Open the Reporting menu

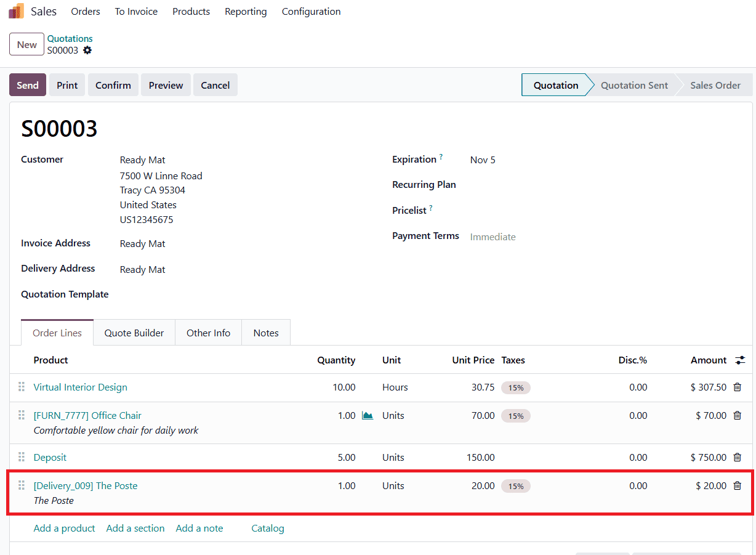(x=246, y=12)
